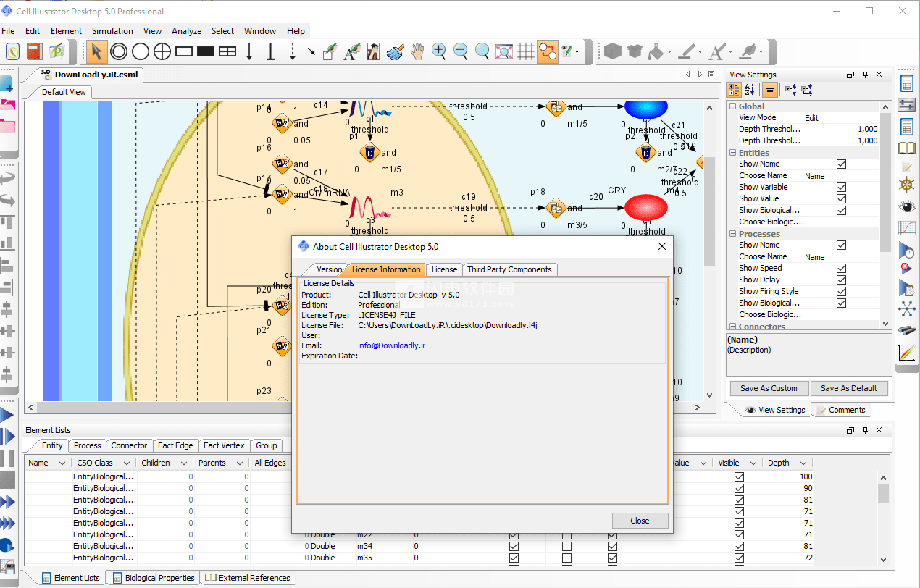Collapse the Global settings group
The width and height of the screenshot is (920, 588).
tap(732, 106)
